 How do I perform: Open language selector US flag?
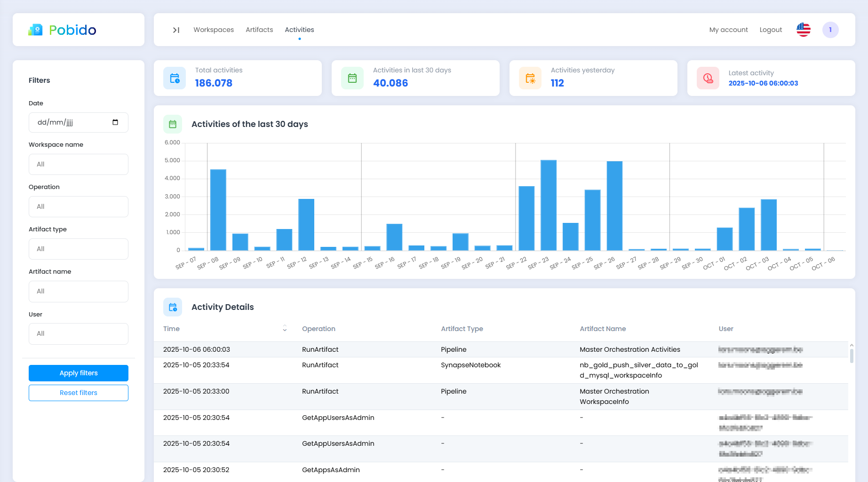803,30
